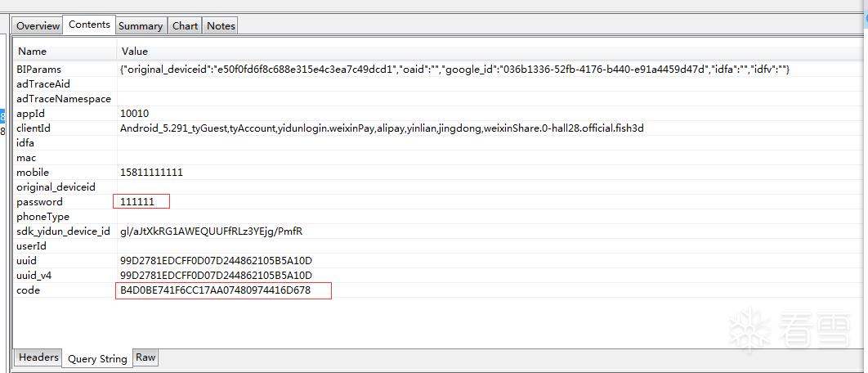Click the code value B4D0BE741F6CC17AA07480974416D678

pos(215,290)
